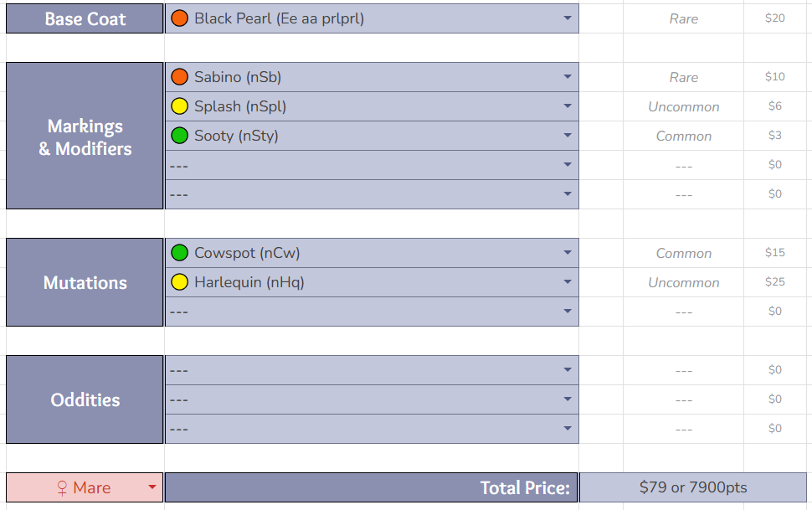Select the Oddities section header cell
Viewport: 812px width, 510px height.
pyautogui.click(x=85, y=399)
